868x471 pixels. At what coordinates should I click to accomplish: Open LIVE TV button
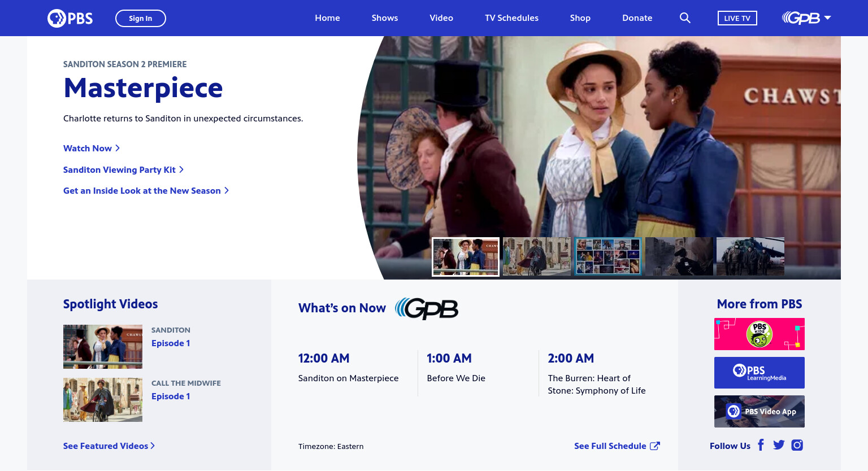pyautogui.click(x=737, y=18)
